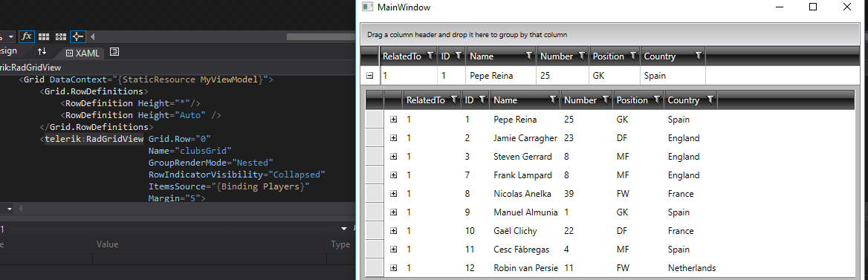Screen dimensions: 868x280
Task: Select the 'Manuel Almunia' name cell
Action: [x=525, y=212]
